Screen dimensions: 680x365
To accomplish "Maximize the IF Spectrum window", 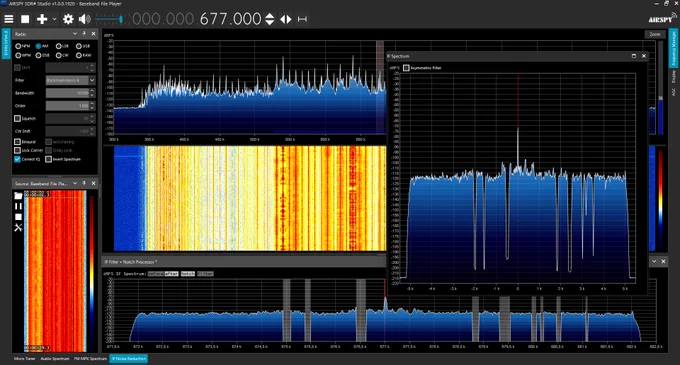I will coord(634,56).
